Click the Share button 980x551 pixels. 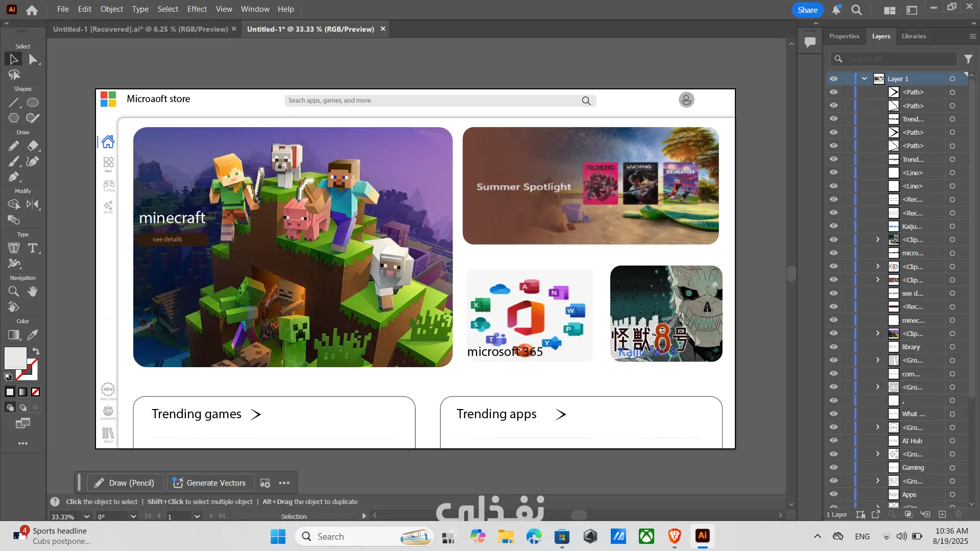click(807, 10)
